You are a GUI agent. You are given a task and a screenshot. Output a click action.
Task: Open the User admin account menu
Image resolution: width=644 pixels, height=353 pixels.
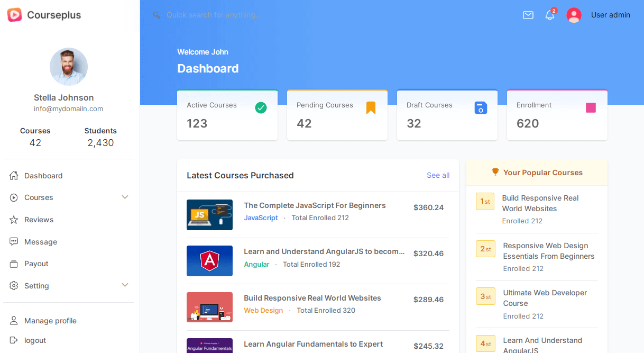[x=610, y=15]
